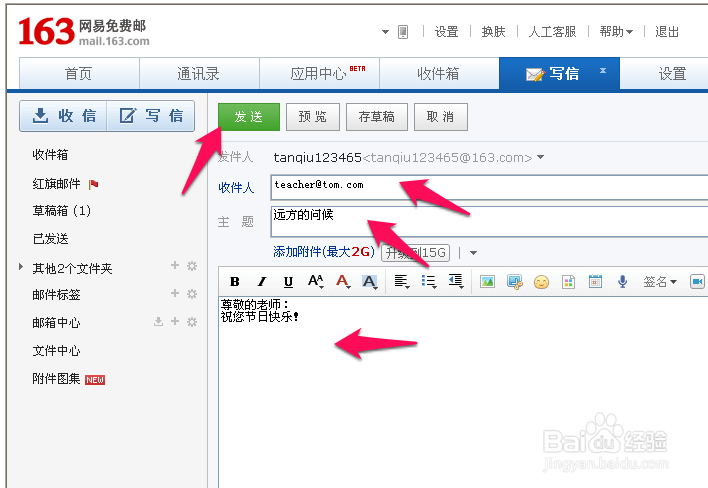Open indent options icon
Screen dimensions: 708x488
(x=456, y=282)
